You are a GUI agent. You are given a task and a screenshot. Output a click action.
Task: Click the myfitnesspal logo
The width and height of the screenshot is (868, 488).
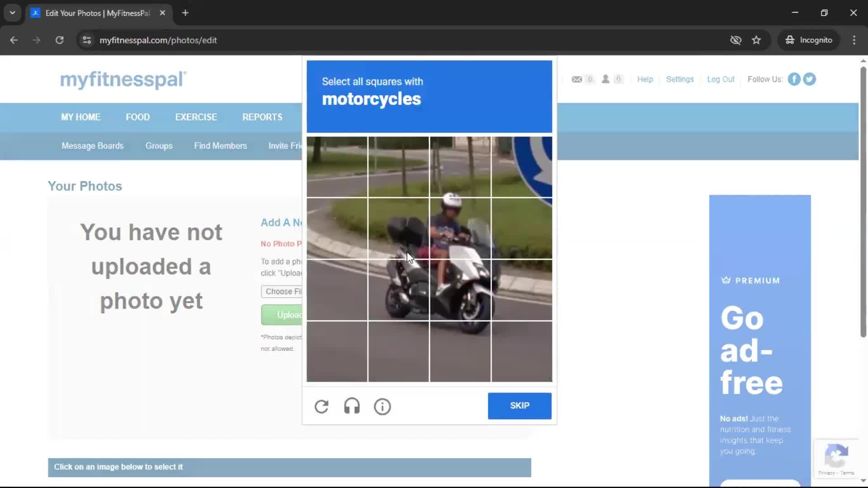tap(123, 80)
